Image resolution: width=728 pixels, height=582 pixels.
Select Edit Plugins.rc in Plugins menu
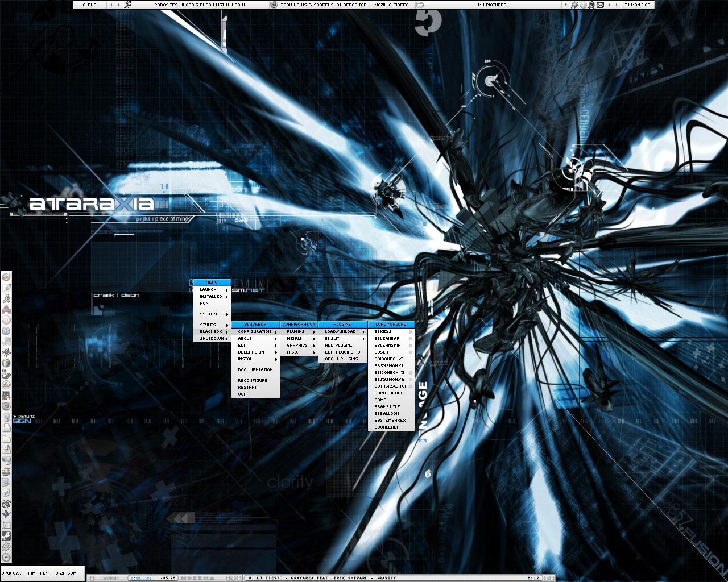[x=342, y=352]
